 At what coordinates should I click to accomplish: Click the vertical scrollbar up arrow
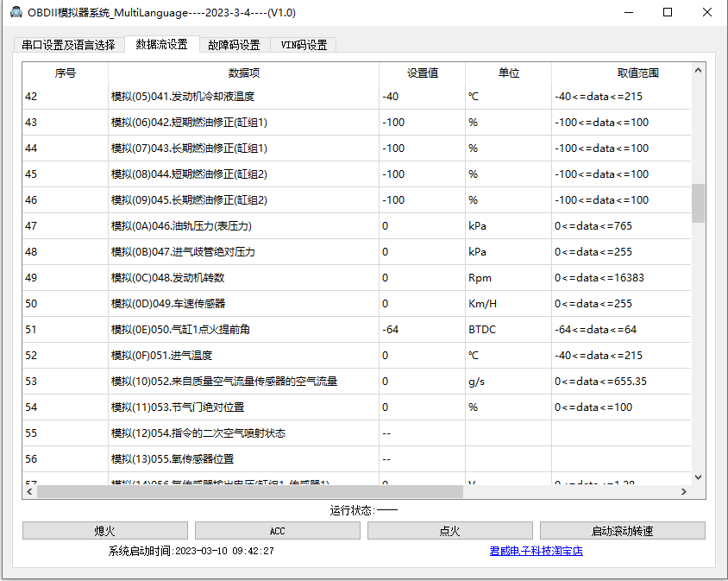coord(697,69)
